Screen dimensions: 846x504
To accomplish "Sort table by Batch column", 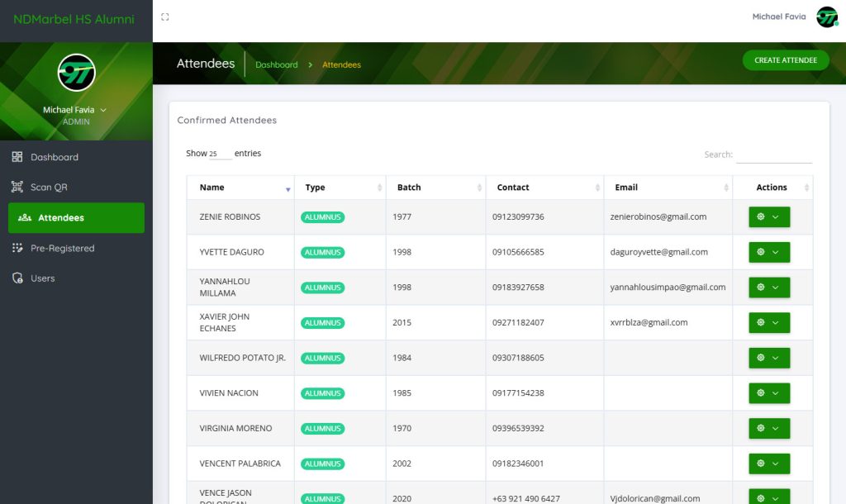I will pos(435,188).
